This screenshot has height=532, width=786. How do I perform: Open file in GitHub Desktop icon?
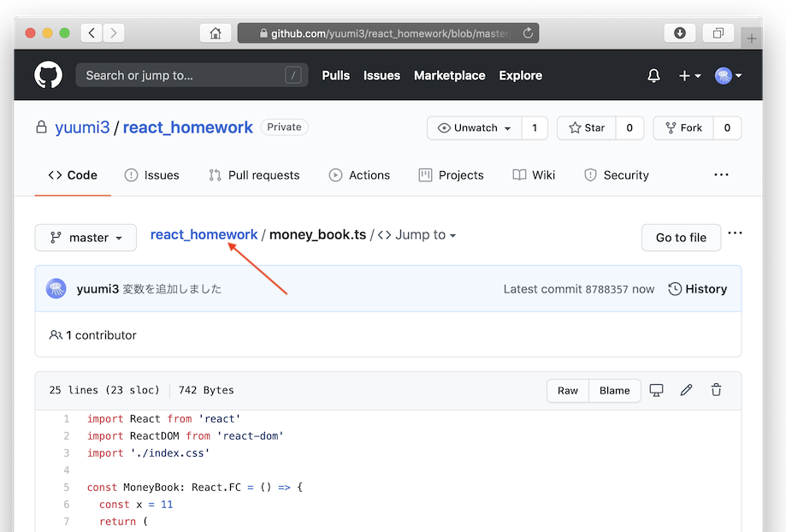[x=656, y=390]
